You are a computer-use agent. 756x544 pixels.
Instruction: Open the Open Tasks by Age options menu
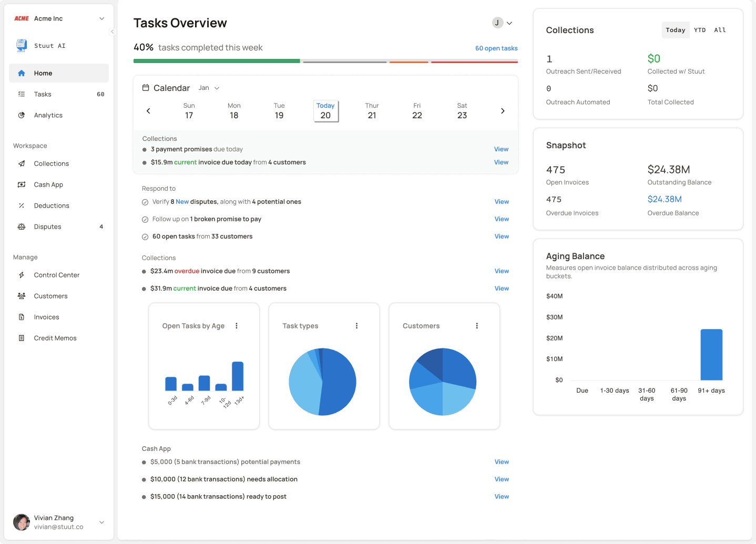pyautogui.click(x=237, y=326)
